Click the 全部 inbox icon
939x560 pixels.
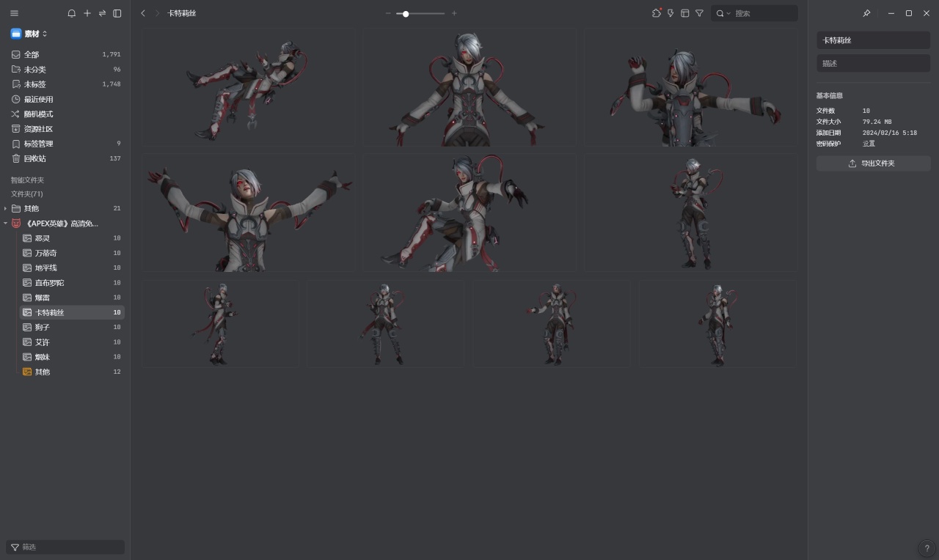16,54
